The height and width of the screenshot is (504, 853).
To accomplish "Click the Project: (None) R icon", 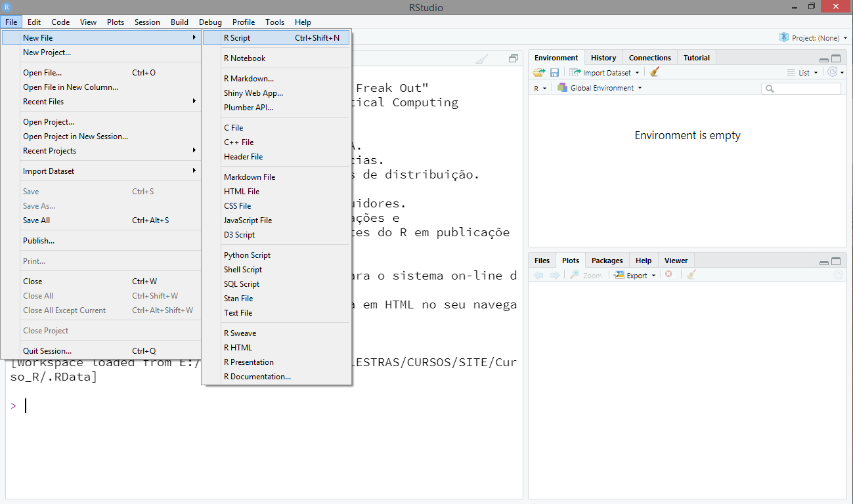I will click(x=783, y=38).
